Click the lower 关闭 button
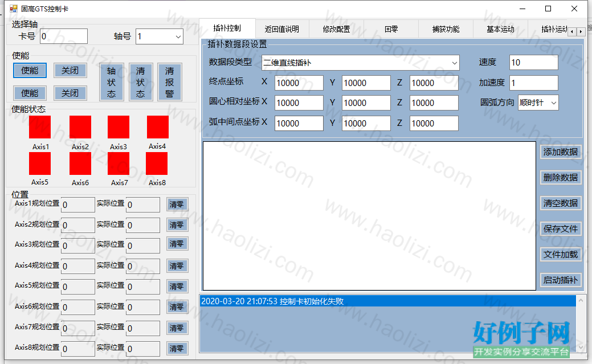Image resolution: width=592 pixels, height=364 pixels. click(x=70, y=93)
